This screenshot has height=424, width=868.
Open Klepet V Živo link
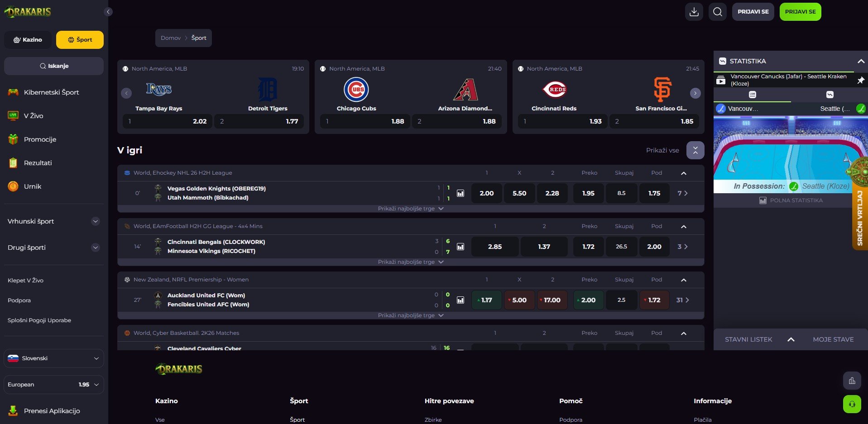pyautogui.click(x=25, y=281)
